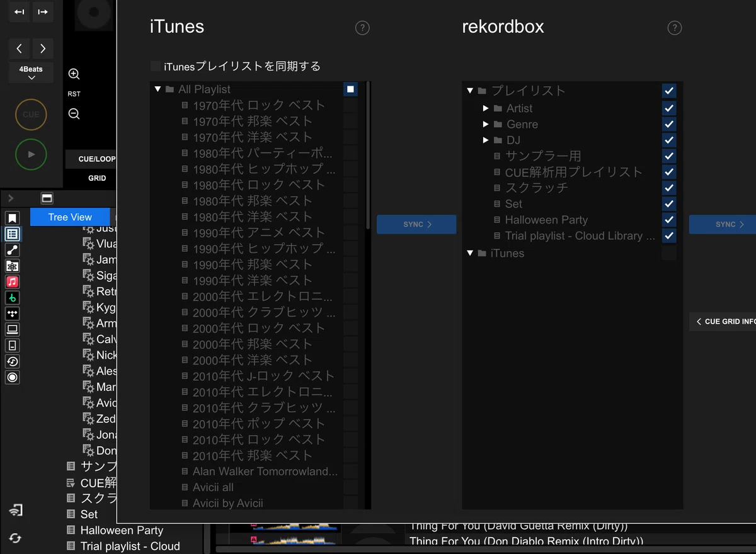Switch to the GRID tab
This screenshot has height=554, width=756.
(97, 178)
